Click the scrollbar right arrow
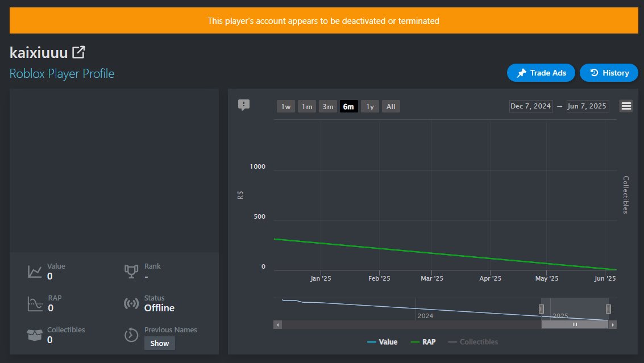This screenshot has width=644, height=363. coord(612,324)
